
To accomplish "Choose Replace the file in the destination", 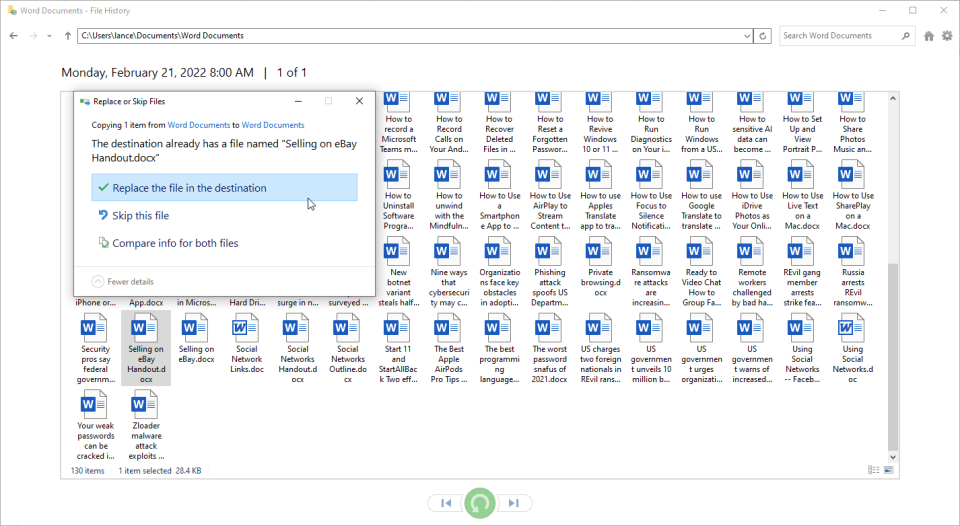I will [x=224, y=187].
